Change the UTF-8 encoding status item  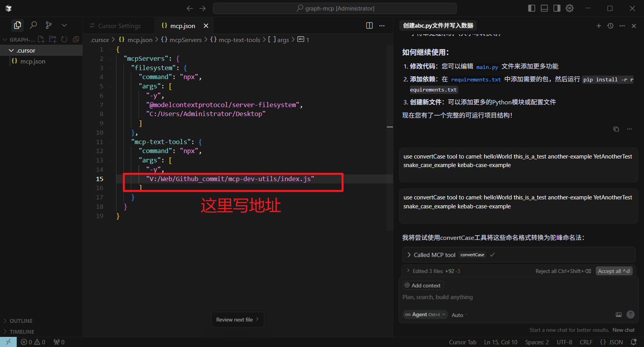(x=564, y=342)
